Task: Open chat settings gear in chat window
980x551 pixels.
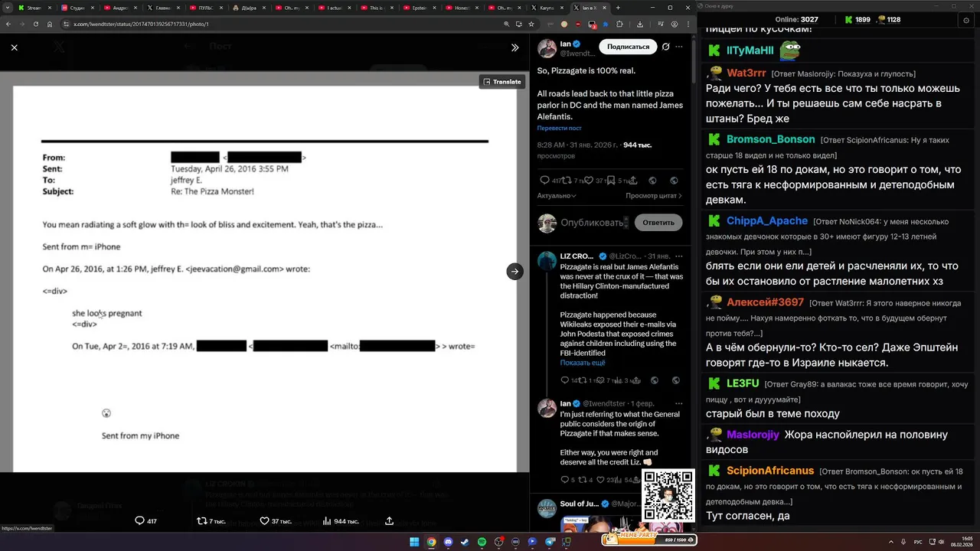Action: point(965,20)
